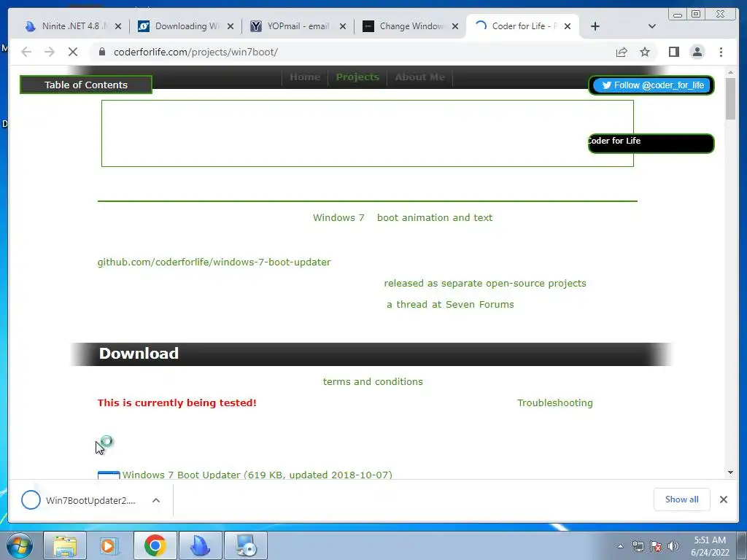The width and height of the screenshot is (747, 560).
Task: Switch to the YOPmail tab
Action: 298,26
